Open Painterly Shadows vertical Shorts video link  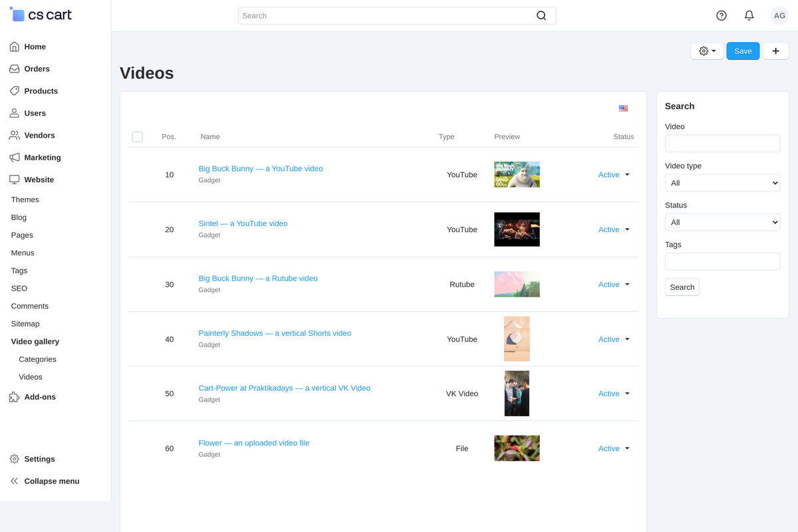275,333
